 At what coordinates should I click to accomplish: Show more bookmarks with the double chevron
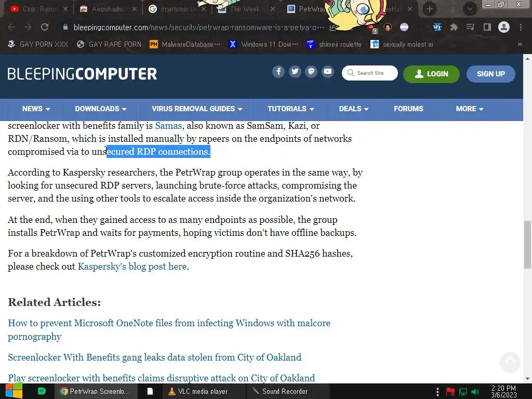coord(520,45)
